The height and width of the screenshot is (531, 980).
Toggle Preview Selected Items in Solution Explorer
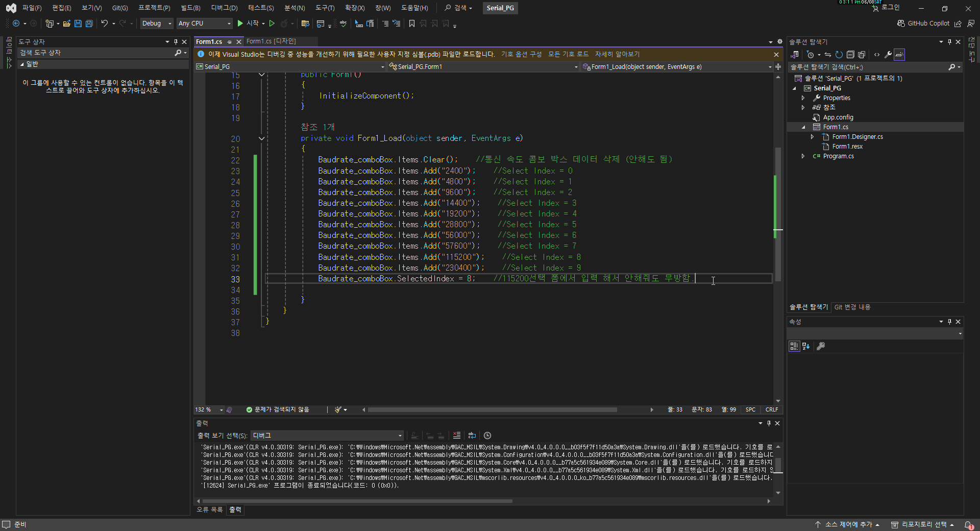coord(899,55)
